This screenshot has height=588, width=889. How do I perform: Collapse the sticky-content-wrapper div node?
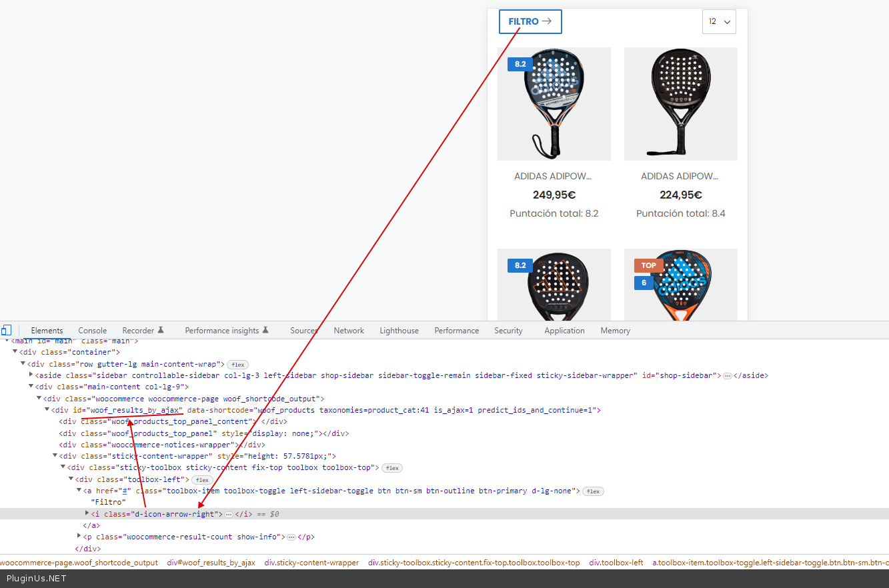[x=55, y=456]
